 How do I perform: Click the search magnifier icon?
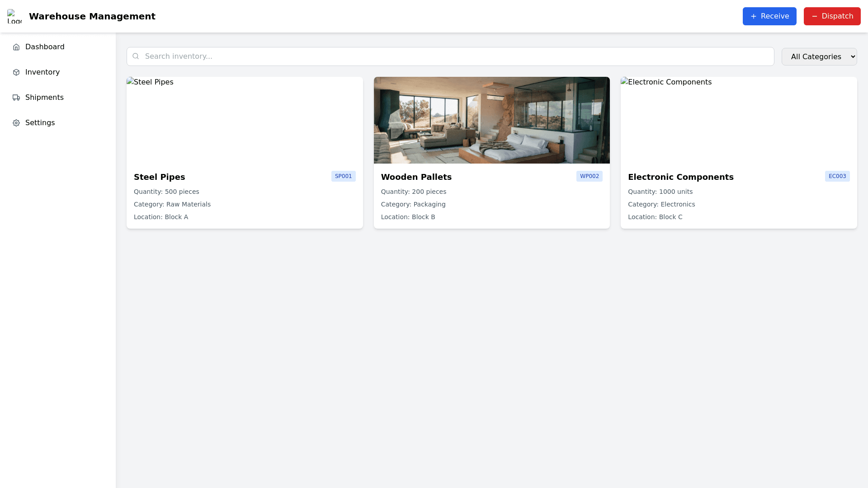pos(136,56)
